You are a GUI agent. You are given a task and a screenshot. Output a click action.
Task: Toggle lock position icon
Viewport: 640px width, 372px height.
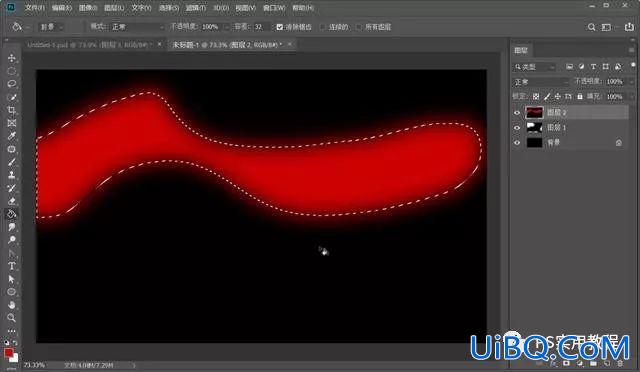(558, 97)
